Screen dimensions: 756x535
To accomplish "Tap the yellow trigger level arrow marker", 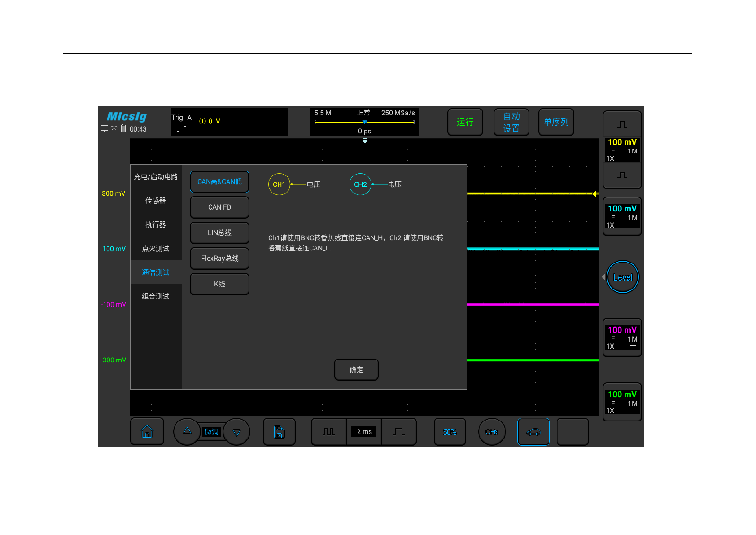I will (x=594, y=194).
